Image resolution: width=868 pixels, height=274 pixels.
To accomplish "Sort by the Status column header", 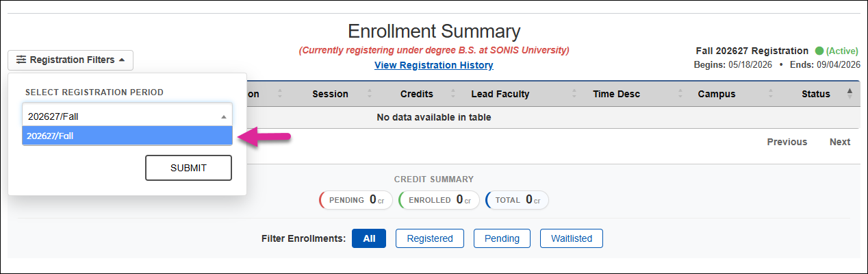I will click(x=816, y=94).
